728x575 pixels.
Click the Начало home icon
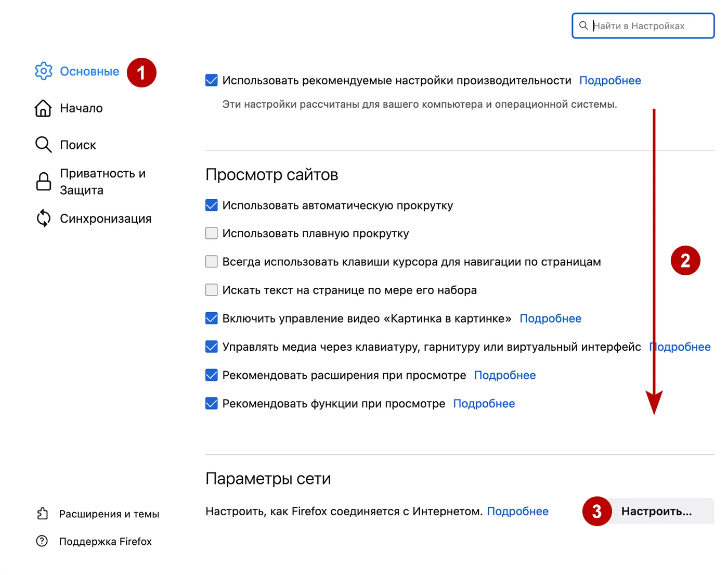tap(44, 108)
